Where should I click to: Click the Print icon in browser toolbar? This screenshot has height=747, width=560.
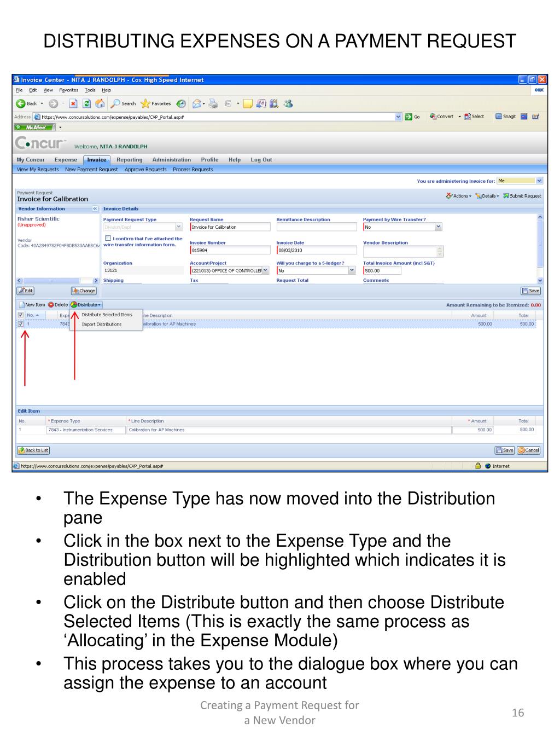(213, 103)
